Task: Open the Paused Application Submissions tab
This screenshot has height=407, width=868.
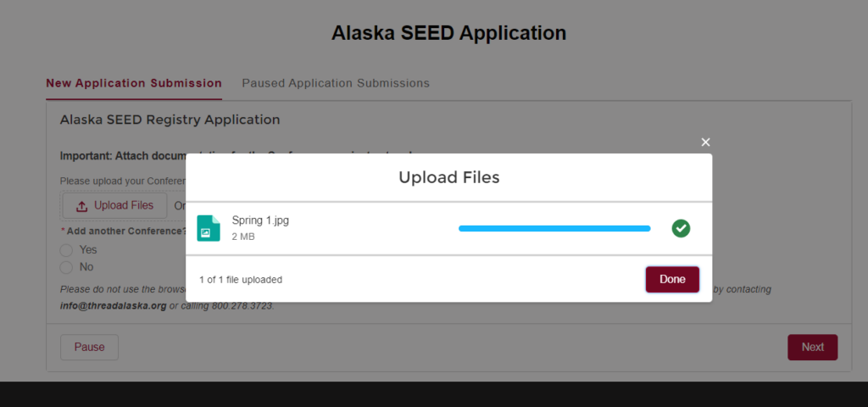Action: coord(336,83)
